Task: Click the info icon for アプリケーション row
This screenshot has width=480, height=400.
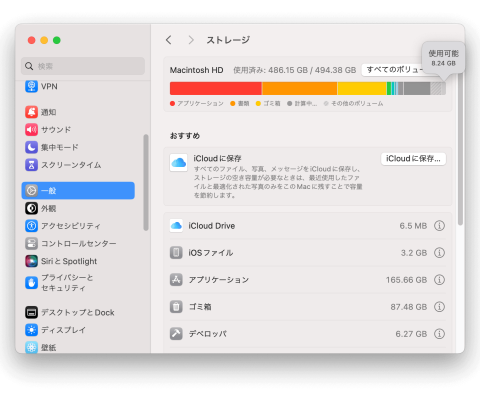Action: coord(439,280)
